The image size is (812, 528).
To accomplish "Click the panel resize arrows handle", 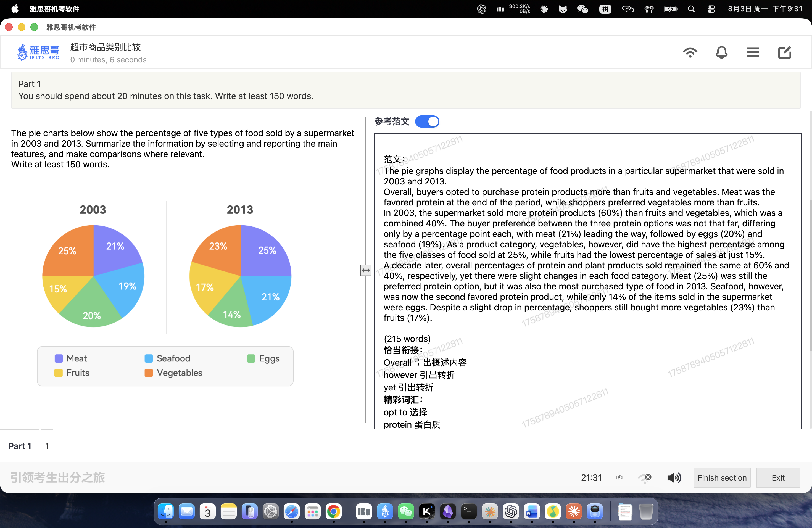I will point(366,270).
